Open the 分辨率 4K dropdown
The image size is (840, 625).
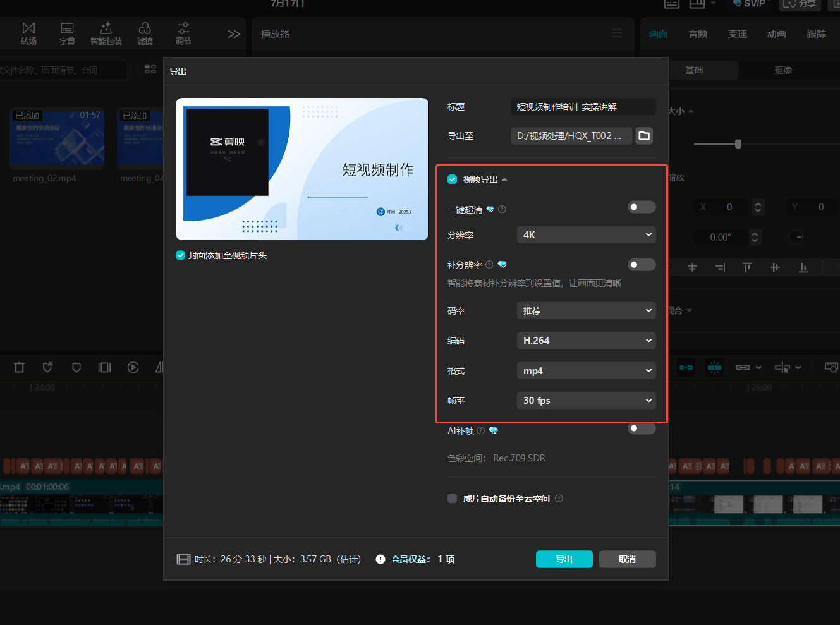pyautogui.click(x=586, y=235)
